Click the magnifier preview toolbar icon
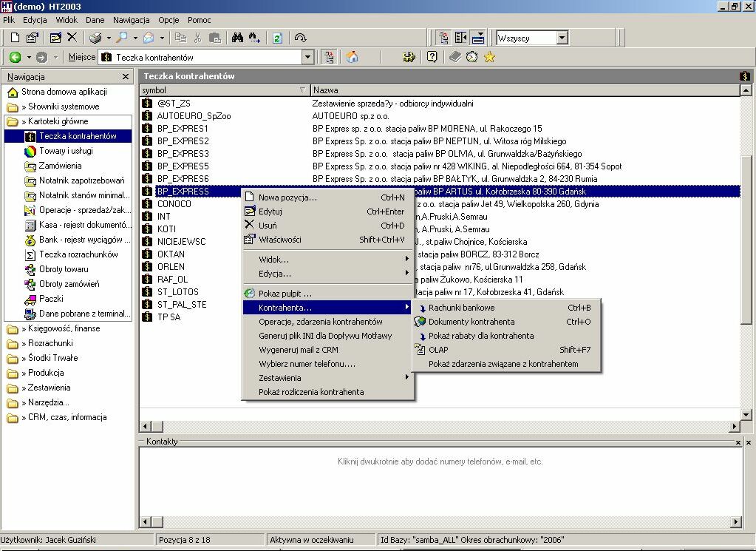This screenshot has width=756, height=551. [123, 38]
